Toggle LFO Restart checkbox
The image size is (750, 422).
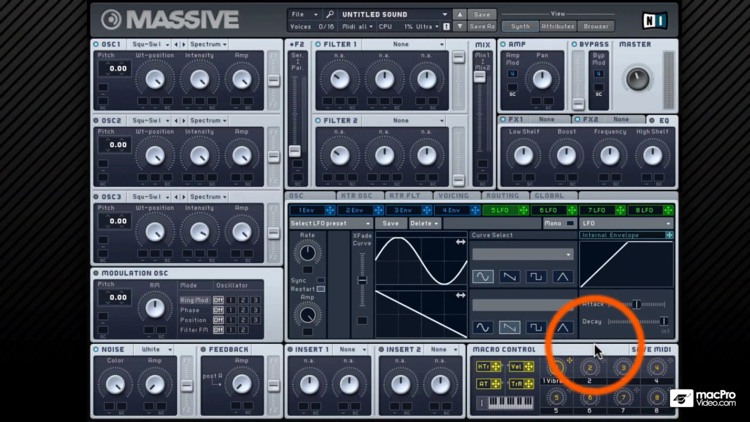click(x=320, y=289)
